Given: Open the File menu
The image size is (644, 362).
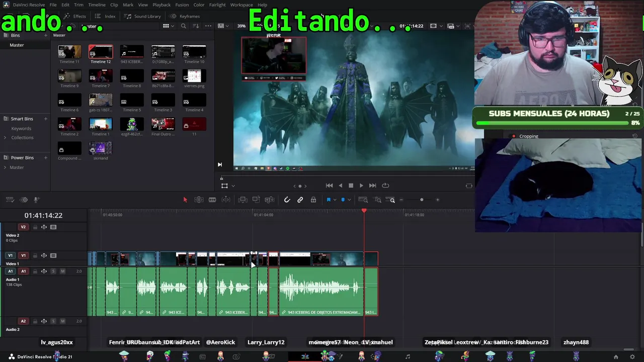Looking at the screenshot, I should [x=53, y=5].
